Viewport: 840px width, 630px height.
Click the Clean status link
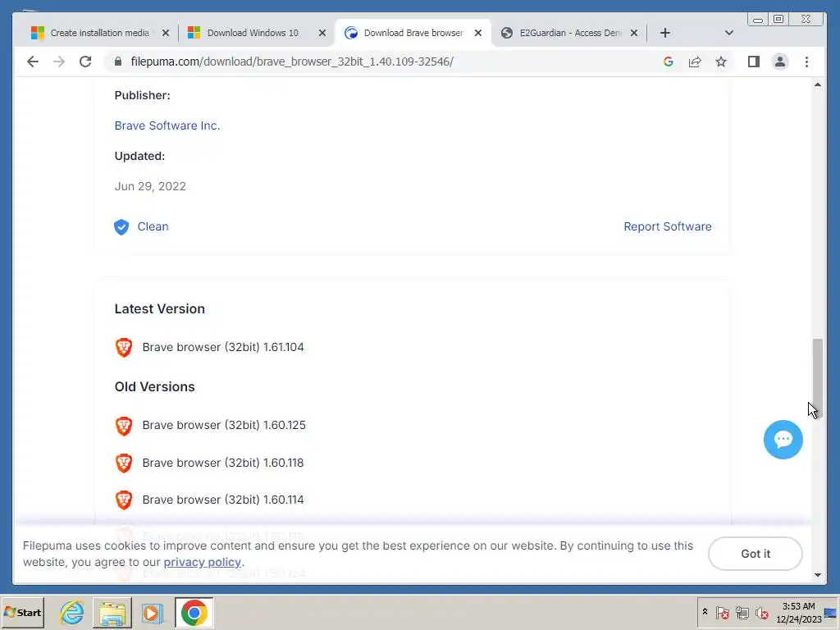pos(153,226)
